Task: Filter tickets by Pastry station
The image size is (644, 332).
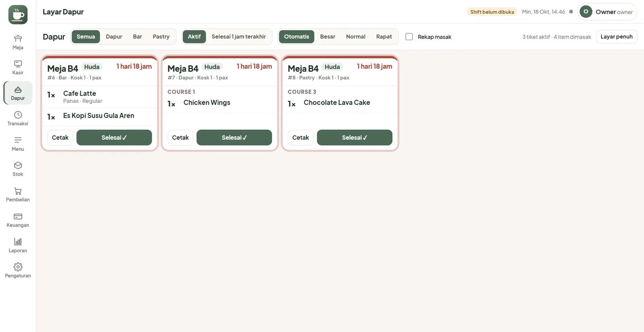Action: point(161,37)
